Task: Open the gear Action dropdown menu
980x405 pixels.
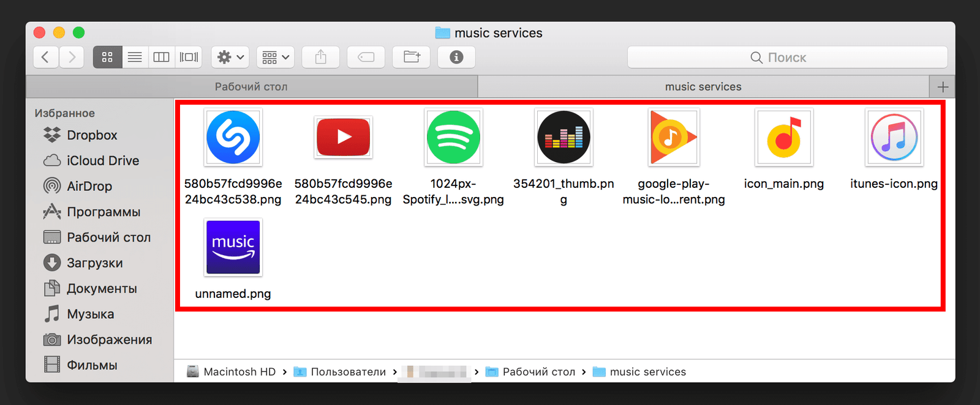Action: coord(230,58)
